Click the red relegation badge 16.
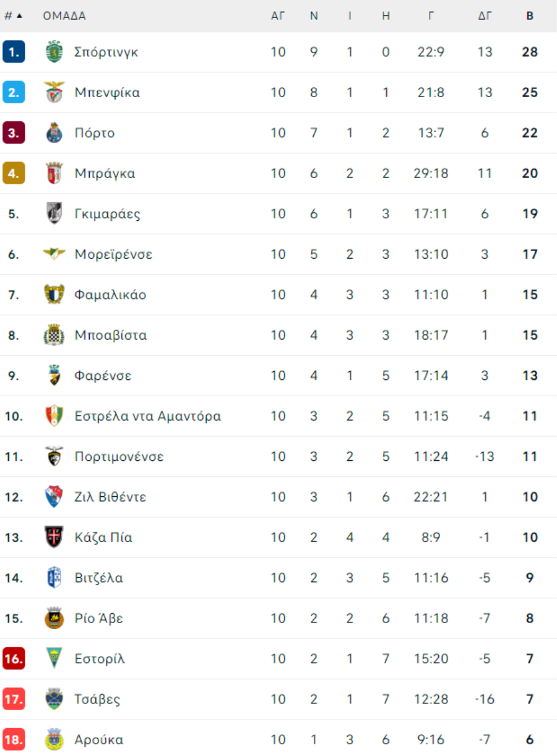The image size is (557, 756). (x=14, y=659)
